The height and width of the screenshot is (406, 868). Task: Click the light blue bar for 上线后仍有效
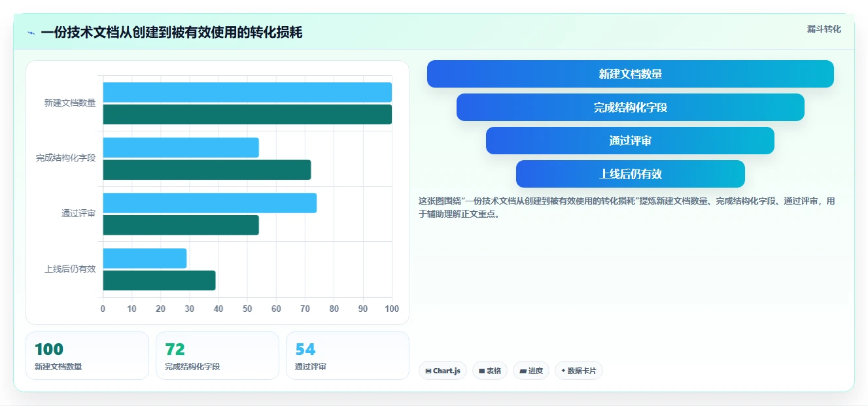145,258
